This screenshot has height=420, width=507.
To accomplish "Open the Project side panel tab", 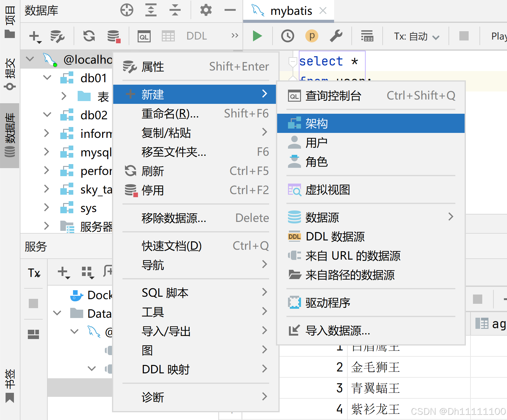I will (10, 22).
